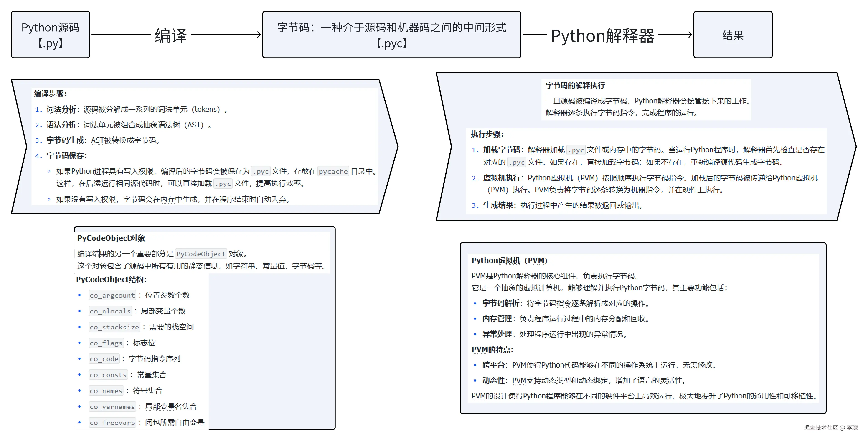Click the 结果 box
868x441 pixels.
pos(733,35)
